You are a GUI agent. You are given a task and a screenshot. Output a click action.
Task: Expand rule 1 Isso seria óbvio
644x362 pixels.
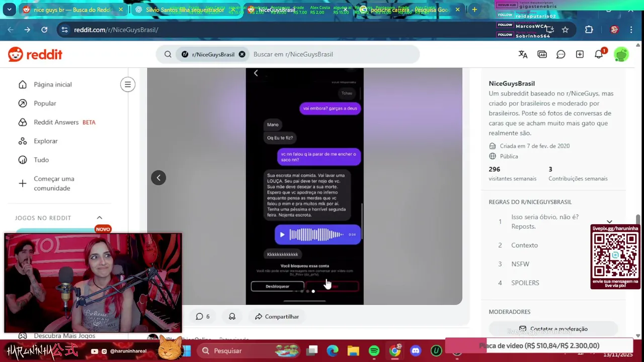click(609, 222)
